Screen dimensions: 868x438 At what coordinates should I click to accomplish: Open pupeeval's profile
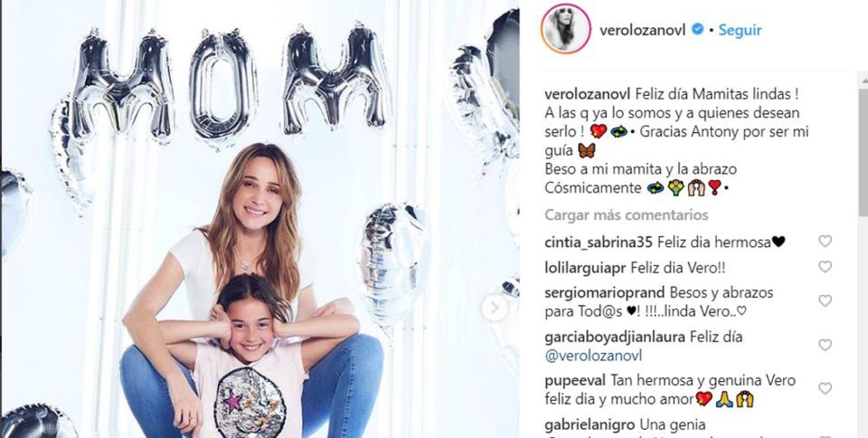(x=576, y=381)
